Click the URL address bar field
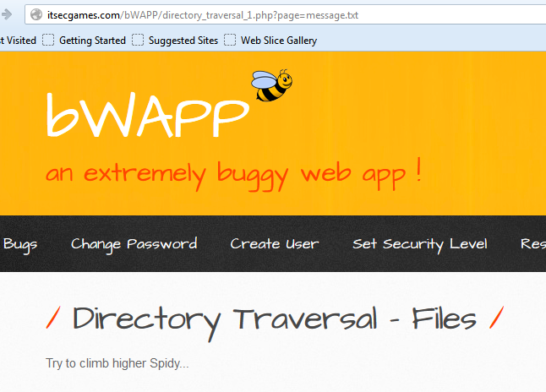The image size is (546, 392). [x=285, y=15]
